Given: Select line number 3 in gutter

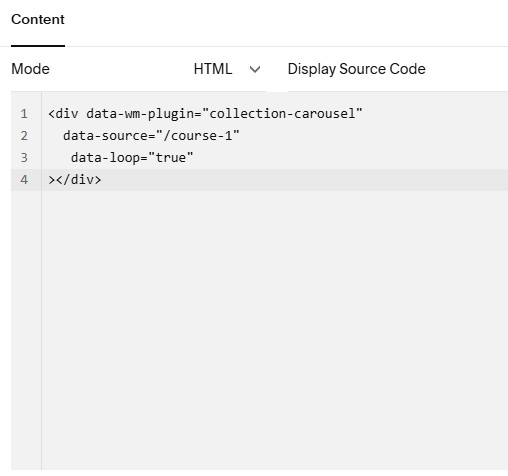Looking at the screenshot, I should coord(24,158).
